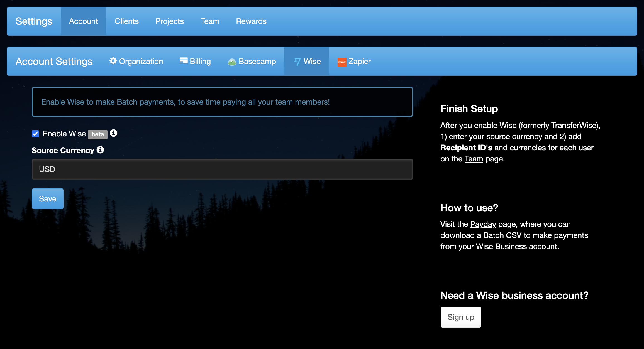
Task: Open the Team page from the navigation bar
Action: point(210,21)
